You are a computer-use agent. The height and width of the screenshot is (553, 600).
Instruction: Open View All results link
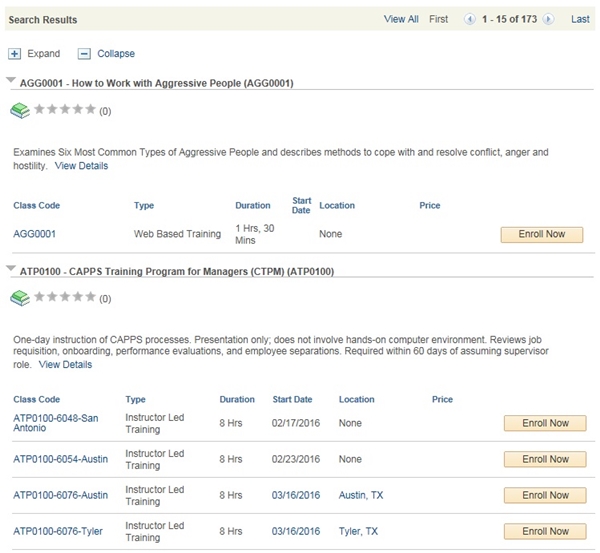point(401,19)
